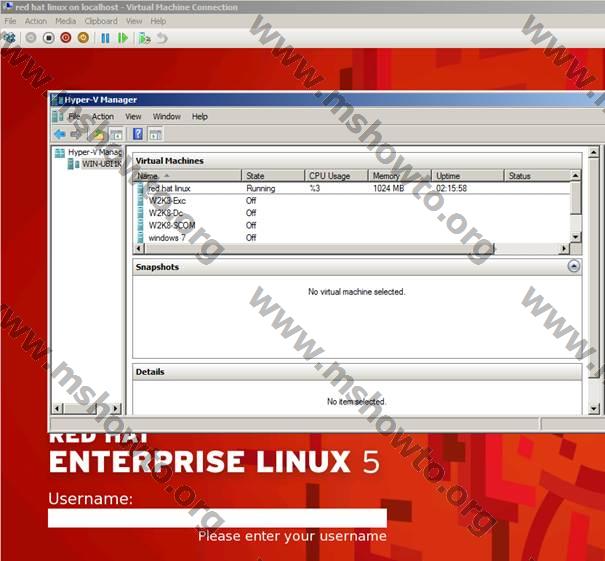
Task: Click the Hyper-V Manager menu bar system icon
Action: coord(58,116)
